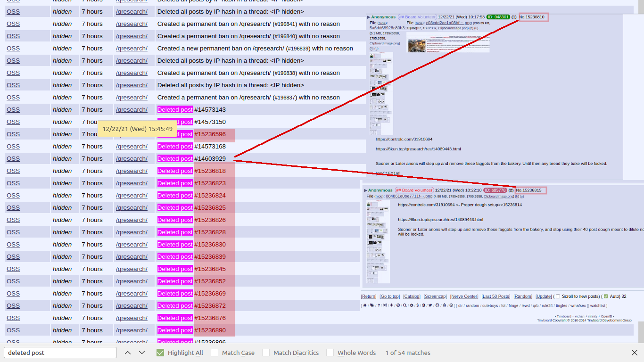
Task: Uncheck the Auto update checkbox
Action: tap(606, 296)
